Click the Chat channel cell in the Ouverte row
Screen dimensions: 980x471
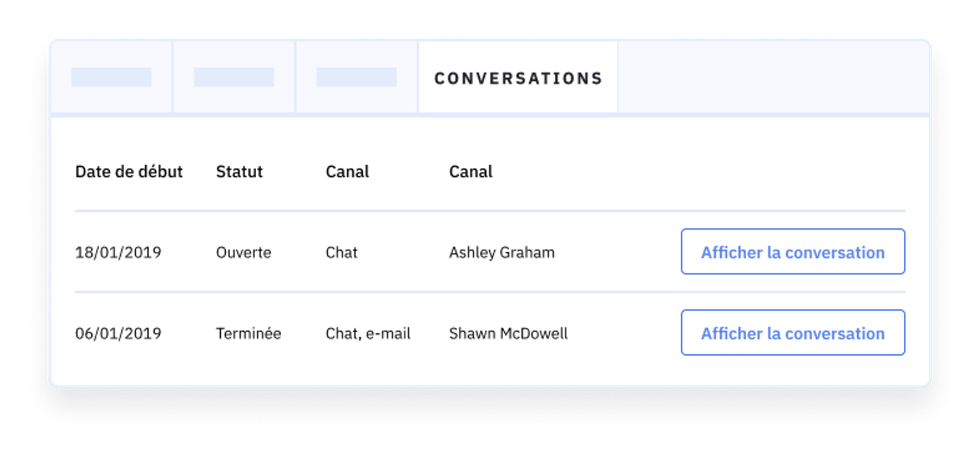(341, 253)
